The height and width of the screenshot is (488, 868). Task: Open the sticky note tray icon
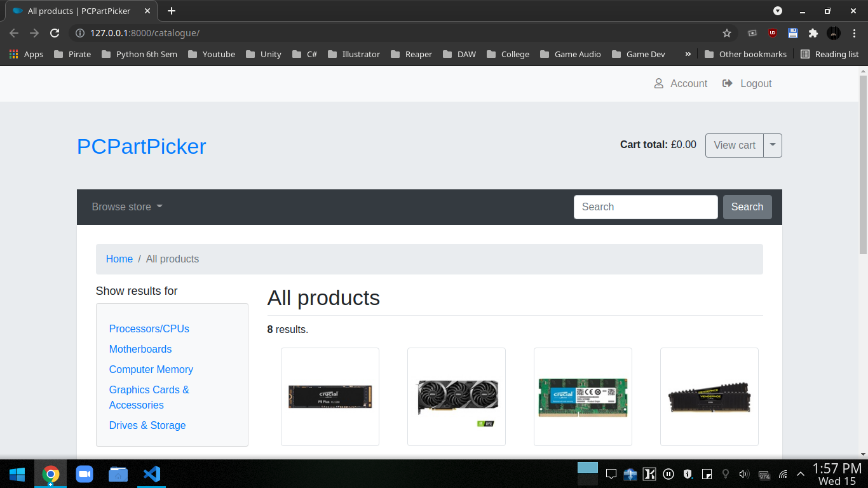[x=707, y=474]
